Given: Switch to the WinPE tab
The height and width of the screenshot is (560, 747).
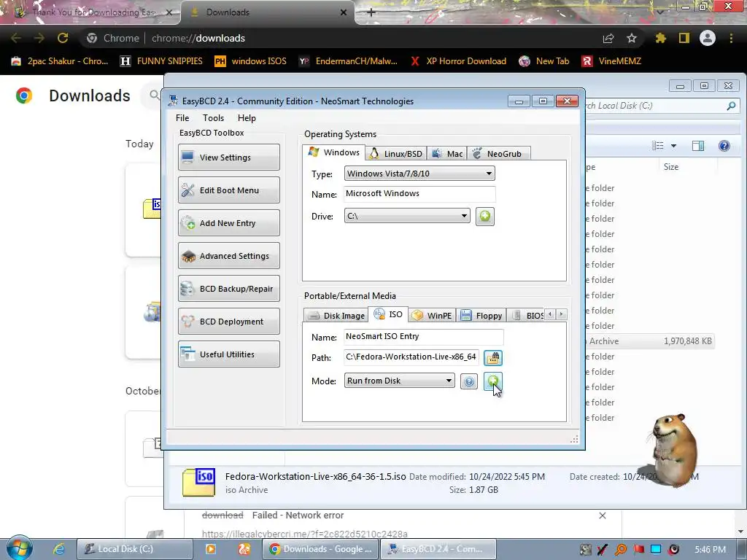Looking at the screenshot, I should [x=432, y=316].
